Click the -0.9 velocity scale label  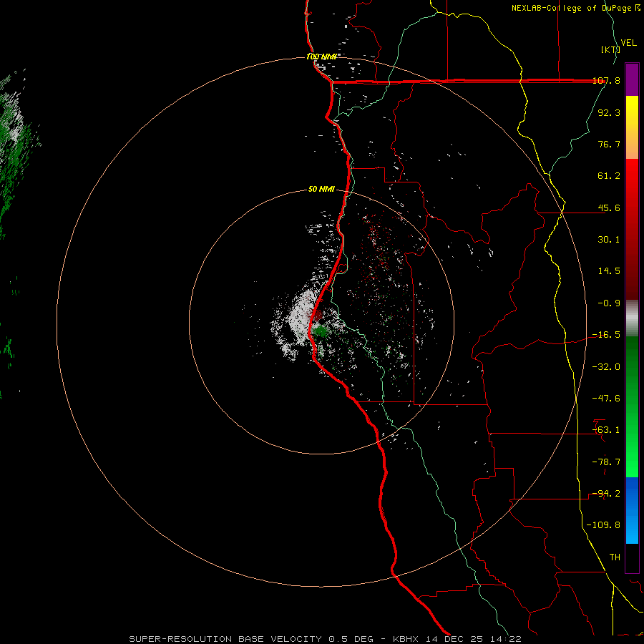(x=609, y=303)
